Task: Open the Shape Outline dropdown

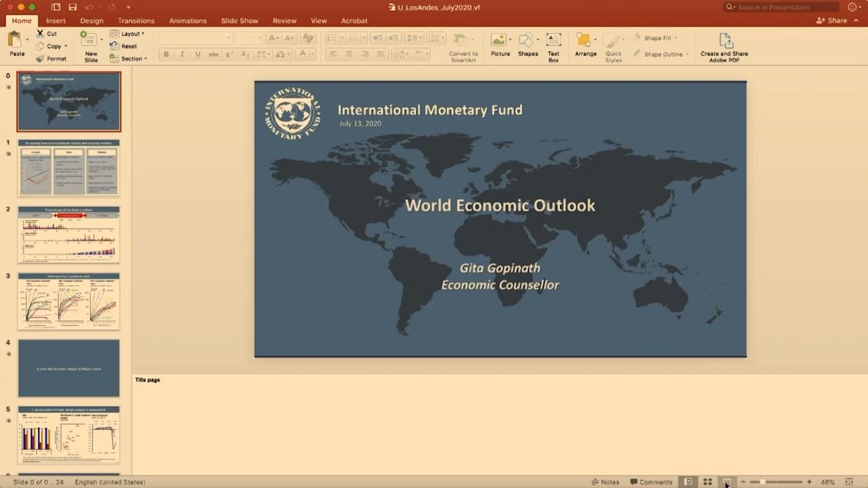Action: click(x=660, y=54)
